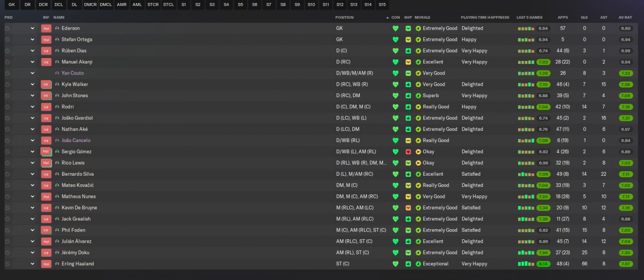Viewport: 644px width, 280px height.
Task: Pick the STCR position slot
Action: (x=152, y=5)
